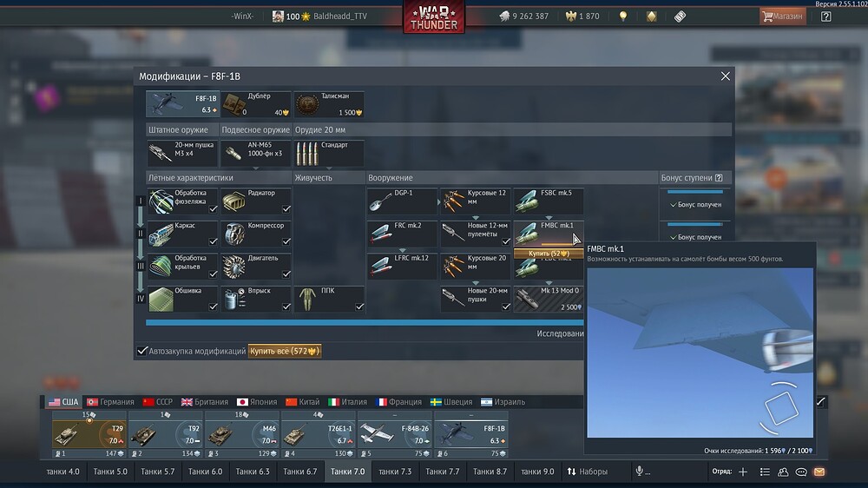Click the golden eagles balance 1 870
868x488 pixels.
tap(582, 16)
